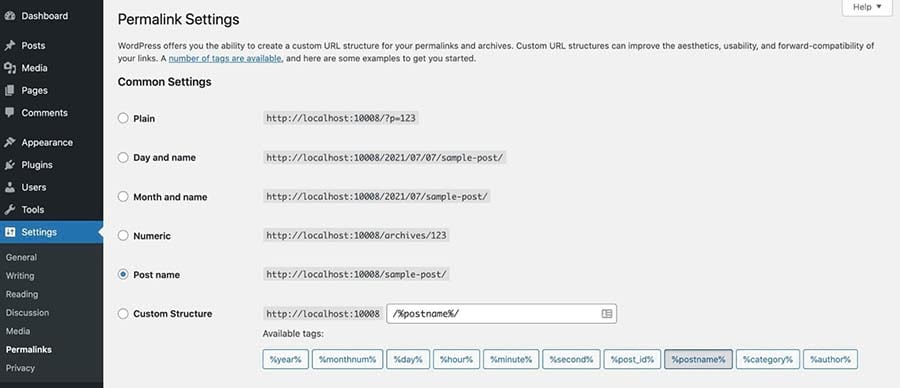
Task: Click the Media icon in sidebar
Action: (9, 68)
